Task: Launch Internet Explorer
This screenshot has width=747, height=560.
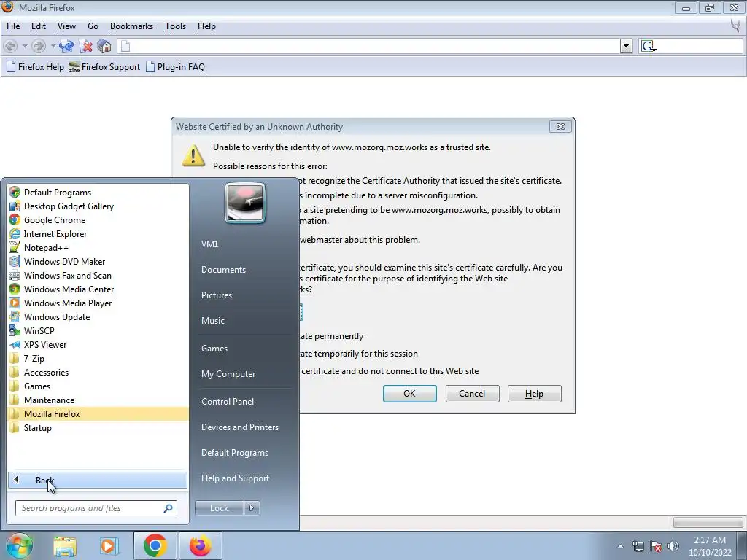Action: pyautogui.click(x=98, y=234)
